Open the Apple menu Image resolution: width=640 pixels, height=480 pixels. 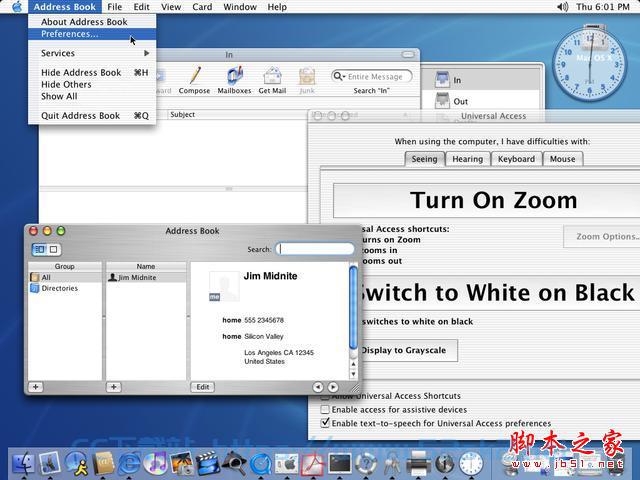[17, 7]
